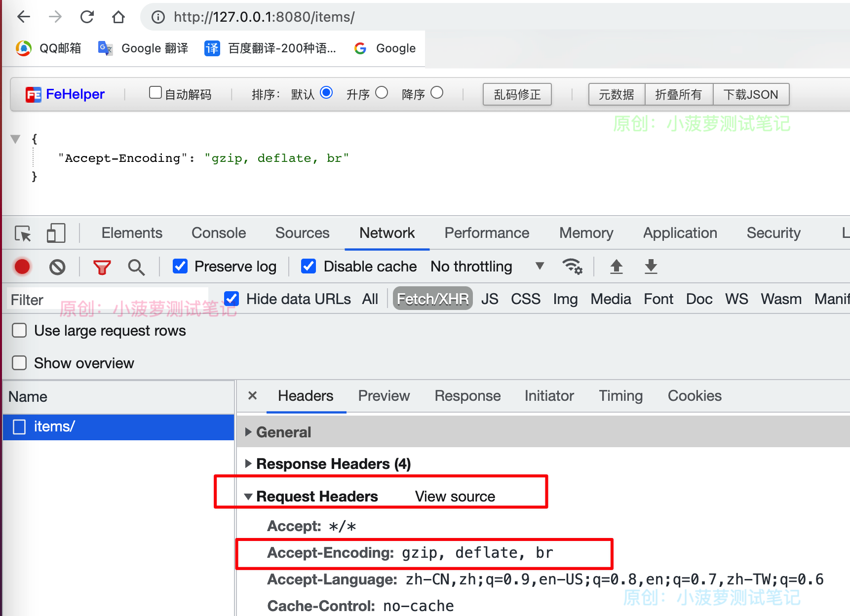Import HAR file upload arrow icon

[617, 267]
